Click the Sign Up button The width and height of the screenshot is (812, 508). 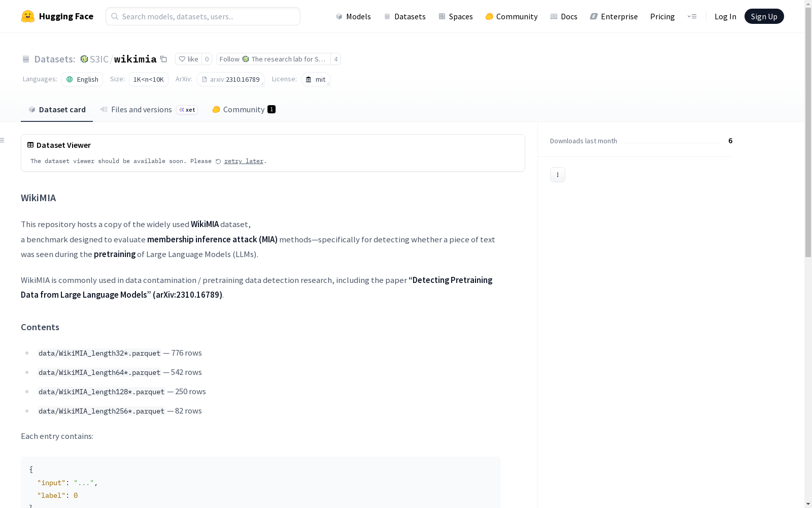point(764,16)
